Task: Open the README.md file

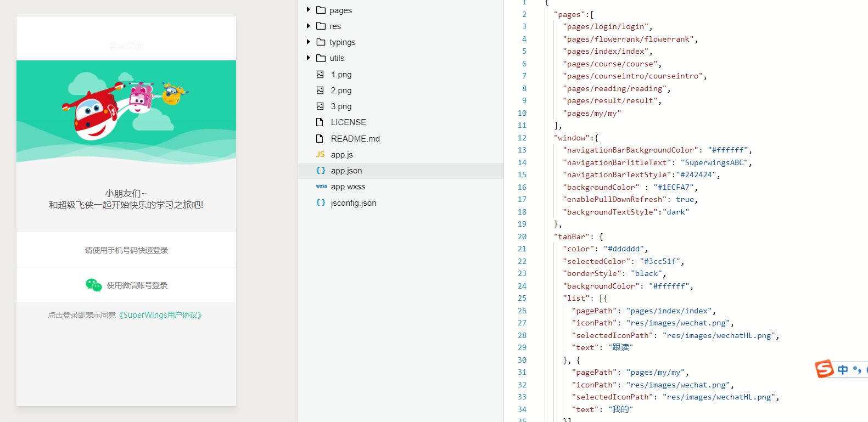Action: coord(355,139)
